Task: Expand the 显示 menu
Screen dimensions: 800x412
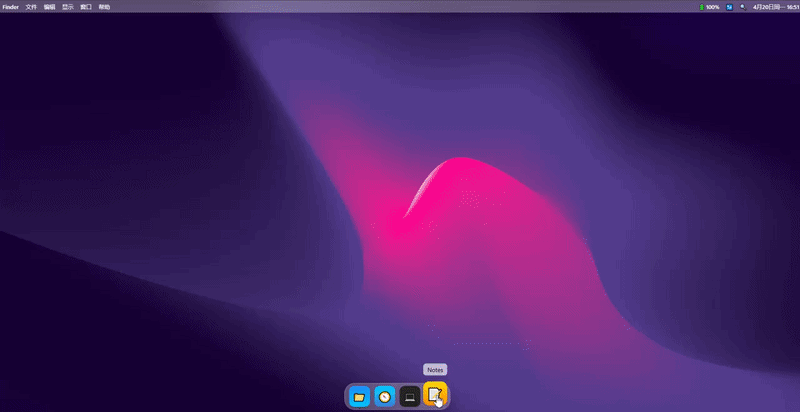Action: (x=68, y=6)
